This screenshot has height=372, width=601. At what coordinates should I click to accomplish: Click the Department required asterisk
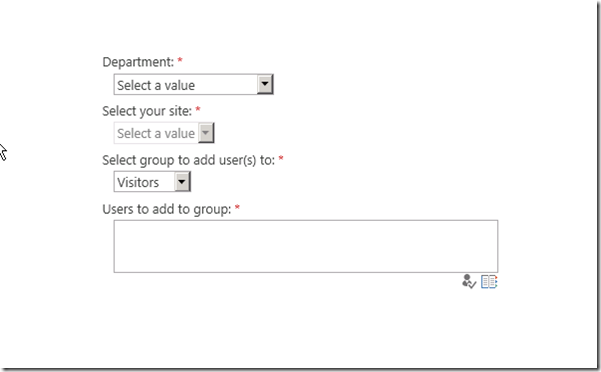click(x=180, y=61)
